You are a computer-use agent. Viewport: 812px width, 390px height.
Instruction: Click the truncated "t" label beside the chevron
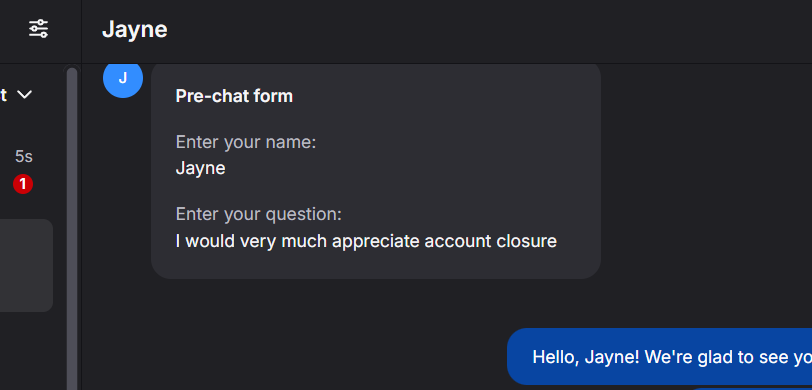[x=4, y=95]
